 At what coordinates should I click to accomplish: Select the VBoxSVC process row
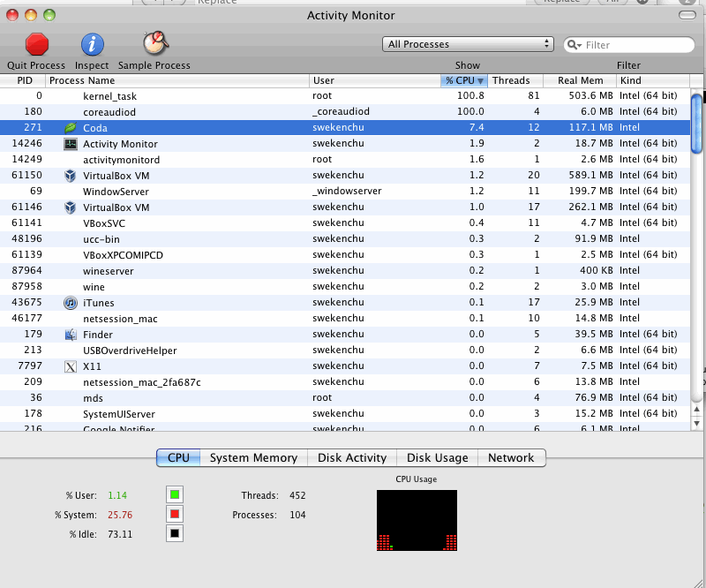point(345,223)
